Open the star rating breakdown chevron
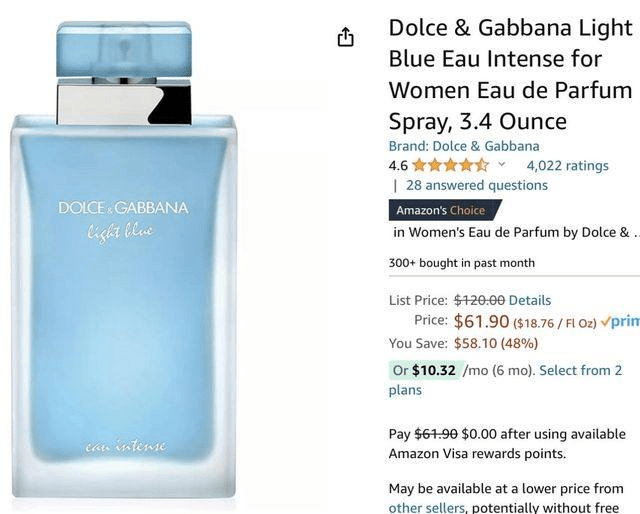The height and width of the screenshot is (514, 640). tap(502, 164)
